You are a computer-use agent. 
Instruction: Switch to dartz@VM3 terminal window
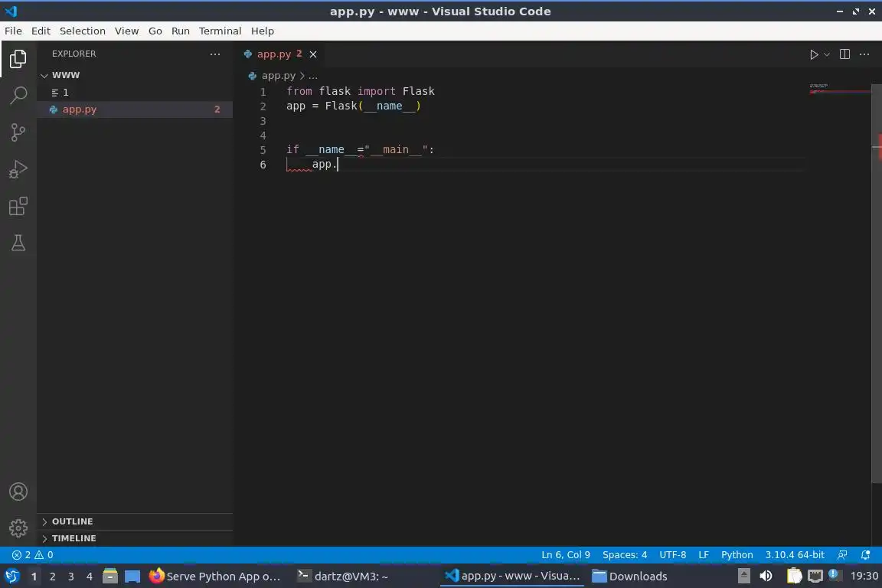(x=343, y=577)
